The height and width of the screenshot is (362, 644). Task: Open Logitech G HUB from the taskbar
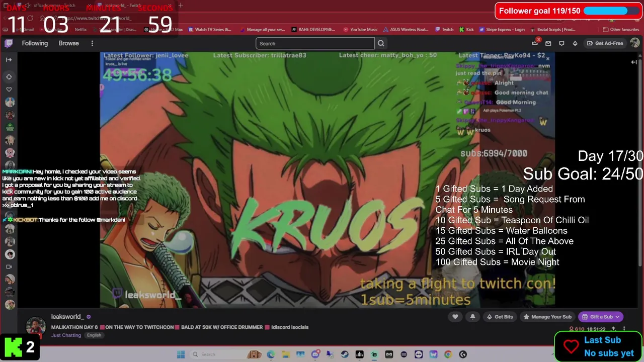(463, 354)
